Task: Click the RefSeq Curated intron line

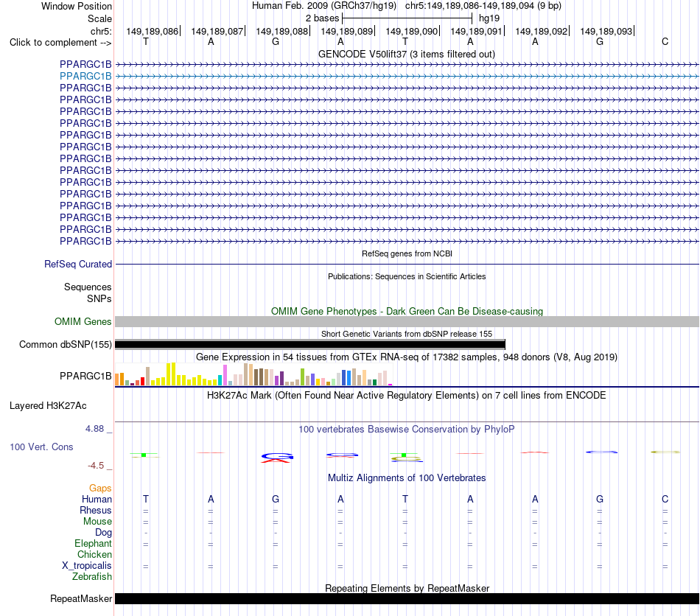Action: point(407,265)
